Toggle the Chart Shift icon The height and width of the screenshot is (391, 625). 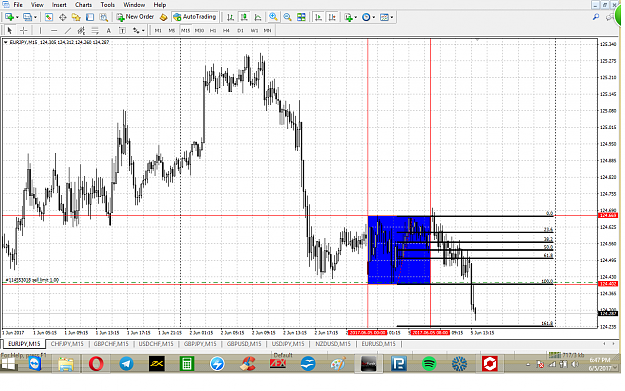coord(332,17)
